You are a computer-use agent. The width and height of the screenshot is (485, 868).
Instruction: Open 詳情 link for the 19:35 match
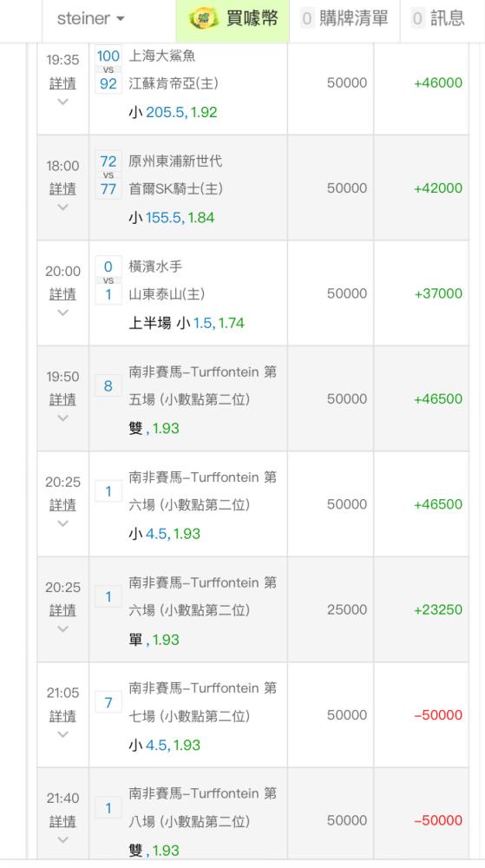(62, 83)
